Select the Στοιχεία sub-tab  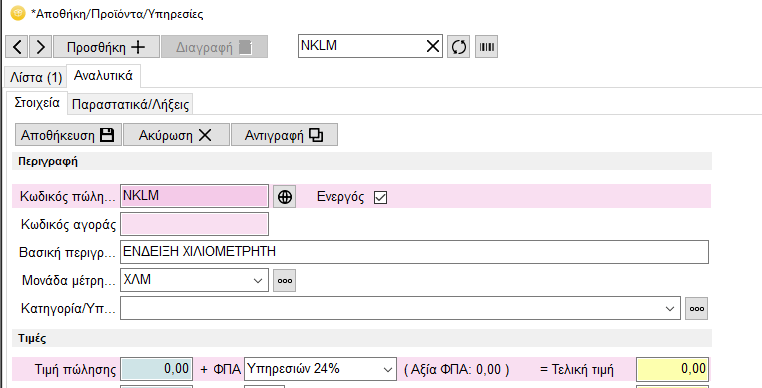point(37,103)
